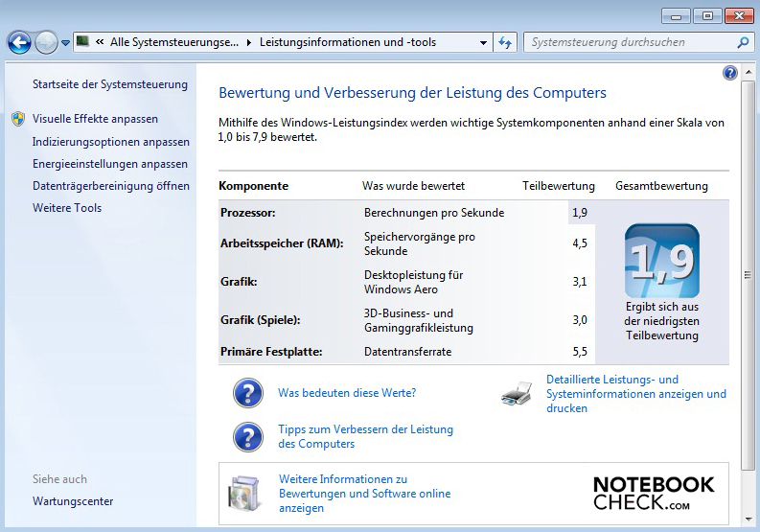The height and width of the screenshot is (532, 760).
Task: Select the Grafik score 3,1
Action: 580,282
